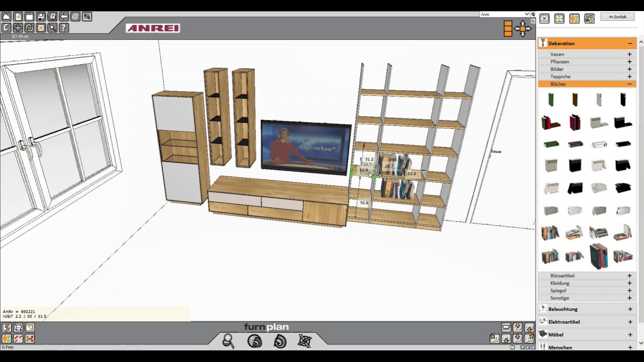Image resolution: width=644 pixels, height=362 pixels.
Task: Click the wireframe 3D view icon at bottom
Action: coord(304,341)
